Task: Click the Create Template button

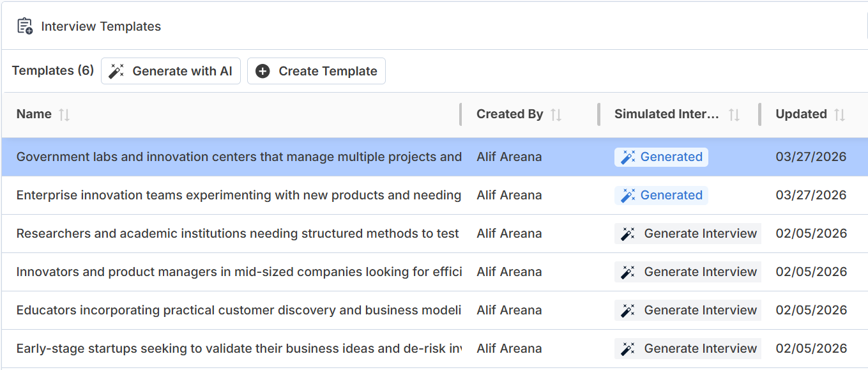Action: point(316,71)
